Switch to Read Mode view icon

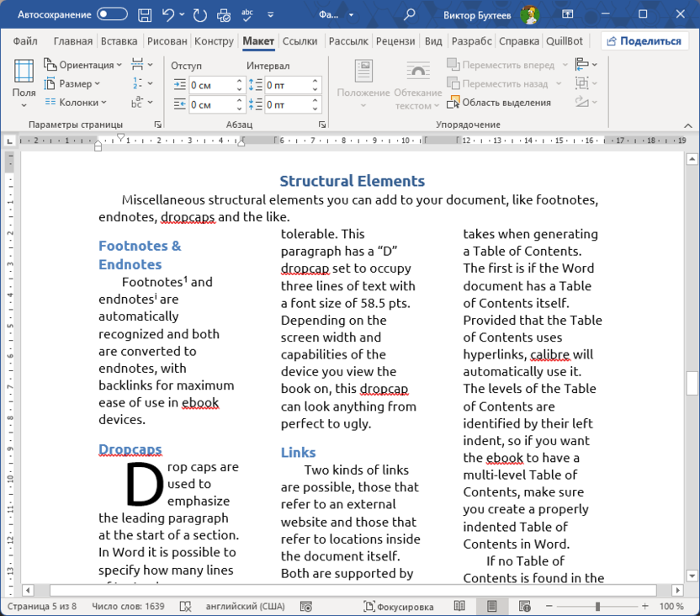coord(459,606)
